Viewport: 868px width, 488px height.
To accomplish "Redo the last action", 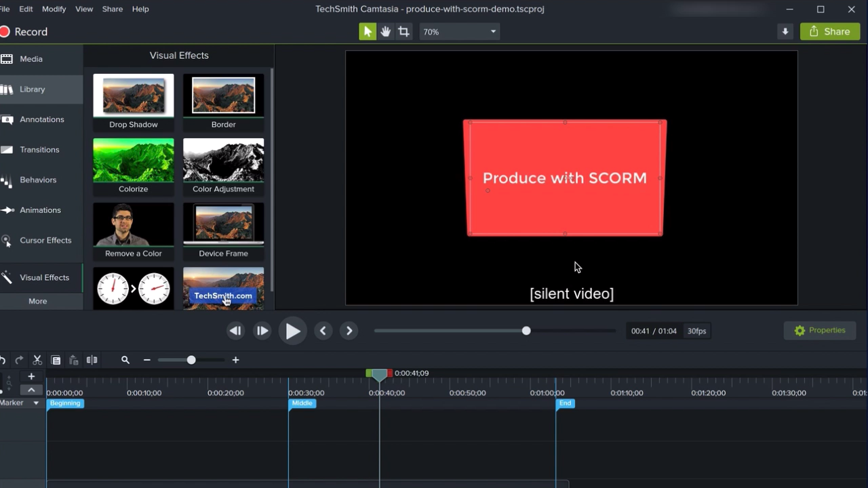I will pos(19,360).
